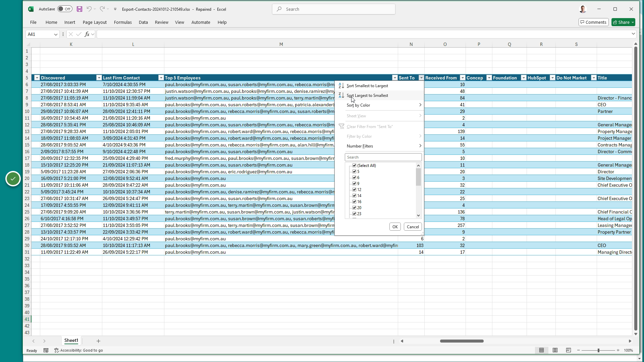
Task: Click the zoom slider handle
Action: click(598, 350)
